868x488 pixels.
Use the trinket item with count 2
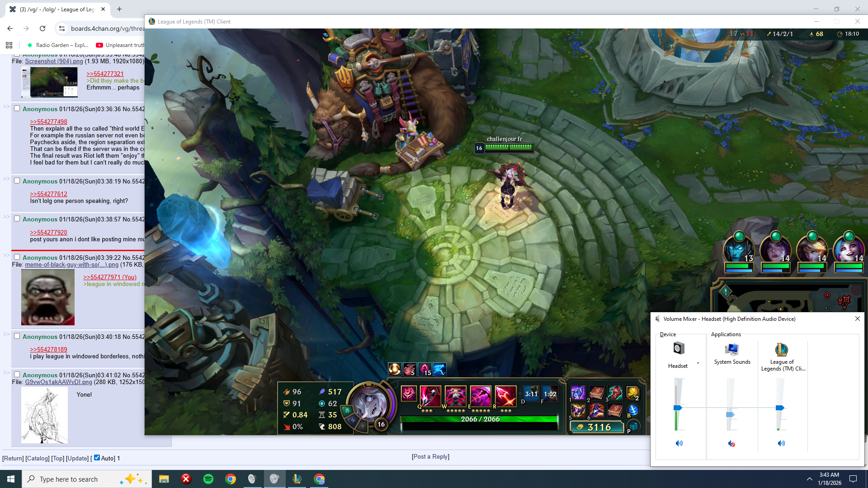(632, 393)
